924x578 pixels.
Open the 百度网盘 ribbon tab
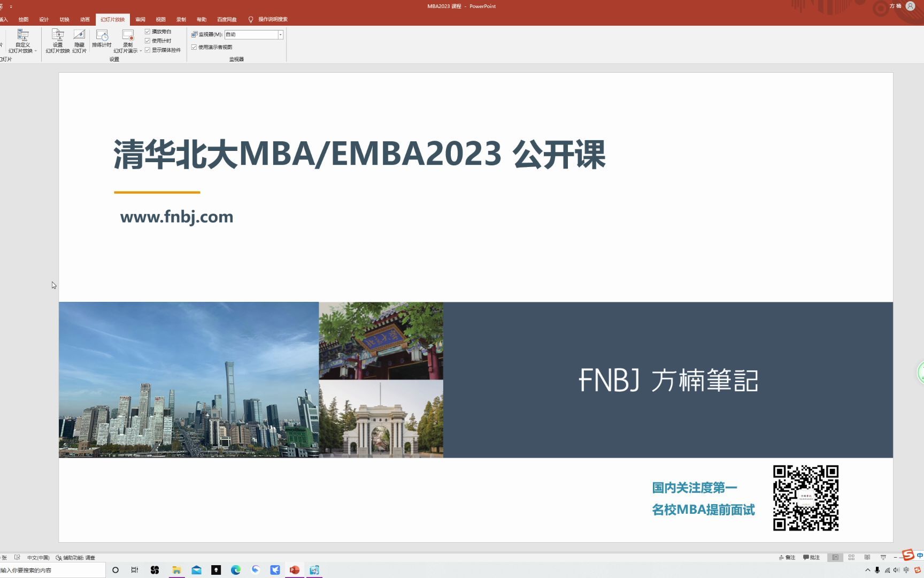(227, 19)
